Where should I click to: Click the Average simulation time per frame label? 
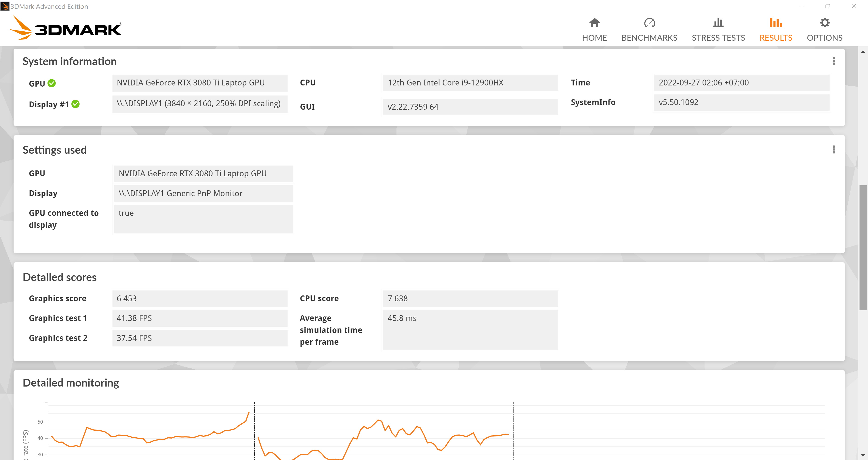click(x=331, y=330)
